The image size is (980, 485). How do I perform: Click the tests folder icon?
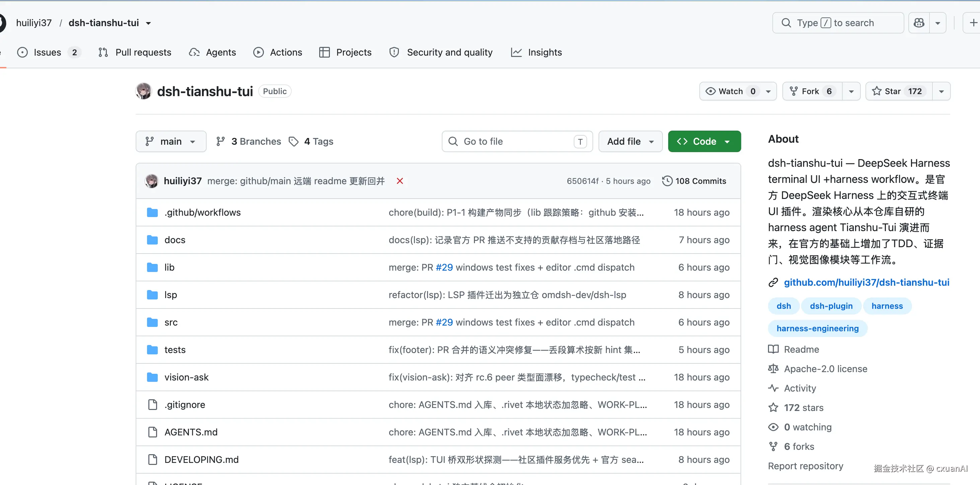[152, 350]
